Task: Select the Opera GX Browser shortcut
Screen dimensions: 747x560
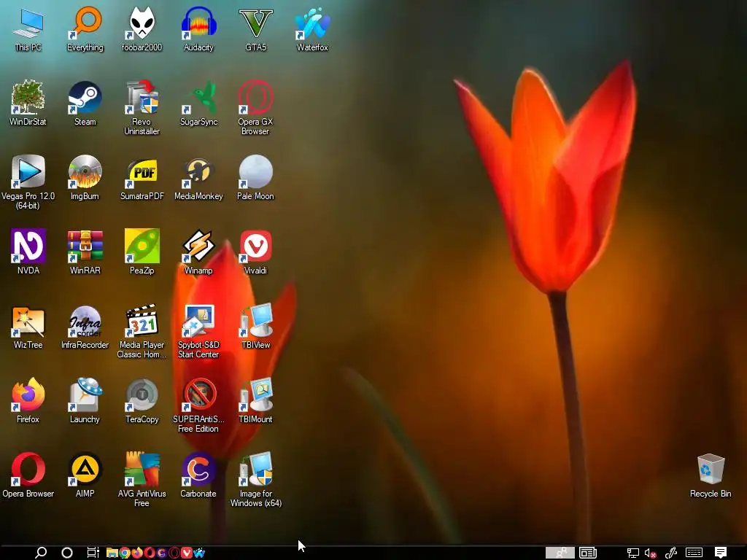Action: point(256,108)
